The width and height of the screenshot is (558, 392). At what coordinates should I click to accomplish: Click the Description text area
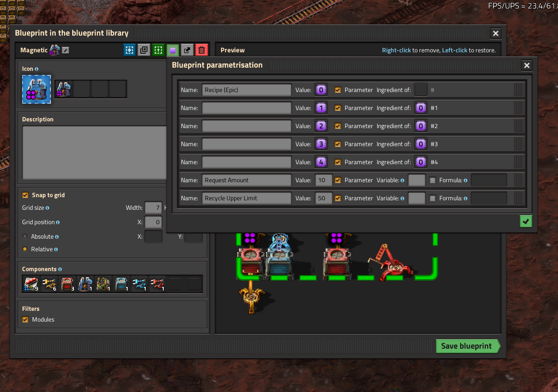coord(94,152)
